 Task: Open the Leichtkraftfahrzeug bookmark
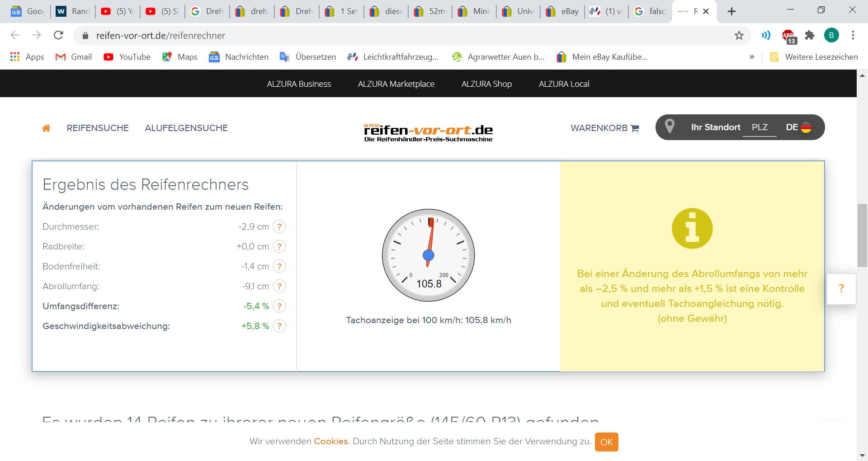(x=393, y=57)
